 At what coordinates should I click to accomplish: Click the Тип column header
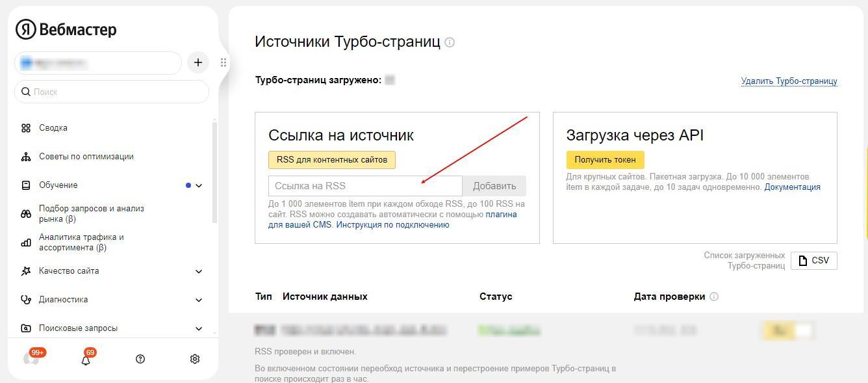[x=264, y=297]
